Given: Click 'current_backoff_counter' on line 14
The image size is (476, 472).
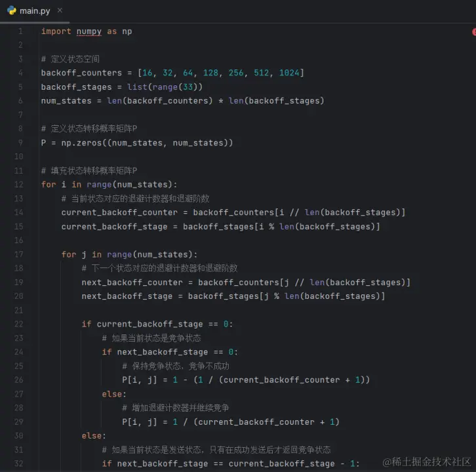Looking at the screenshot, I should click(119, 212).
